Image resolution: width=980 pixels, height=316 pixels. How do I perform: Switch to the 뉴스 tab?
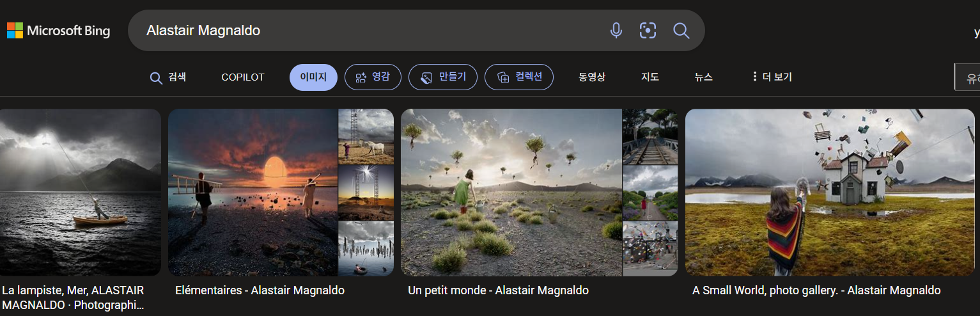point(704,77)
